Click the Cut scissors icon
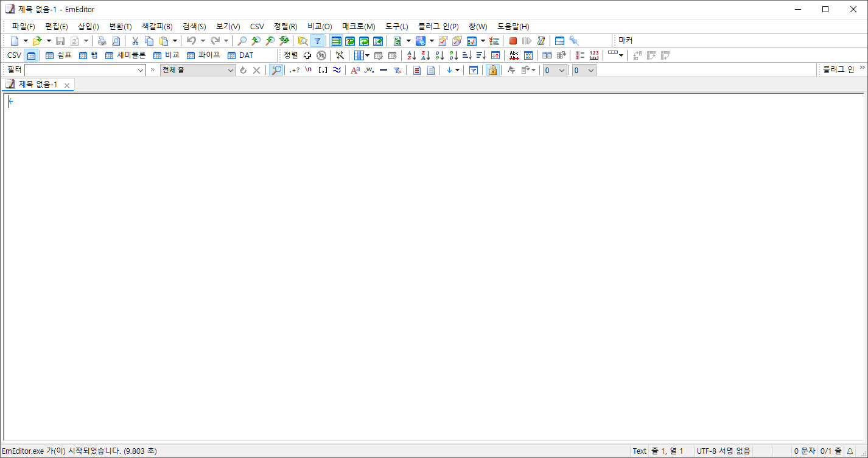 pos(135,41)
